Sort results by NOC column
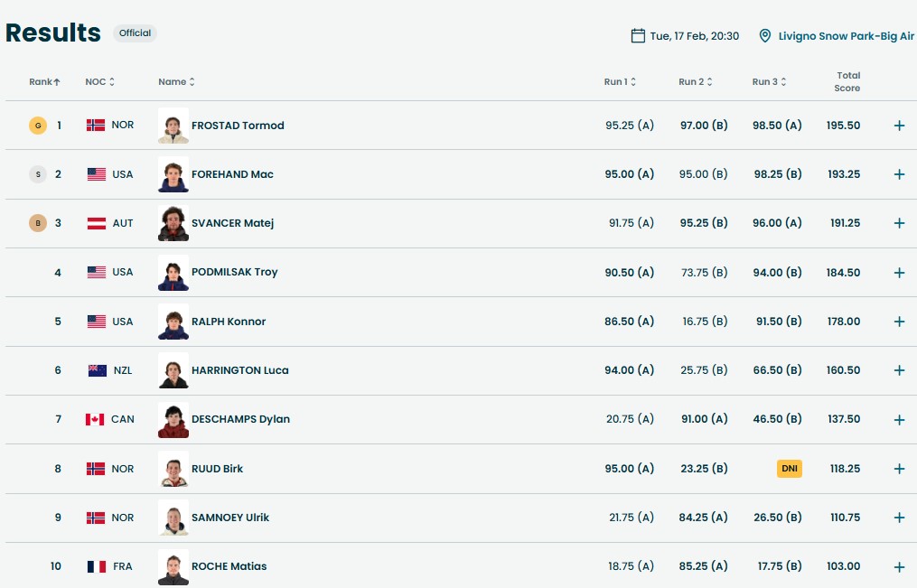917x588 pixels. [99, 82]
